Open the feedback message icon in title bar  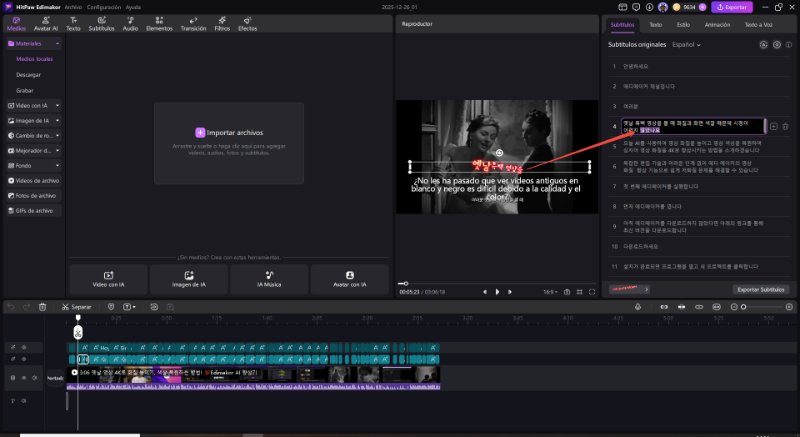[636, 7]
